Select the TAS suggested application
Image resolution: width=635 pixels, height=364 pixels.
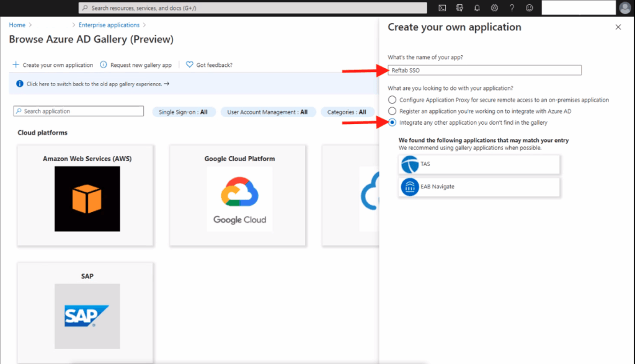click(x=479, y=164)
